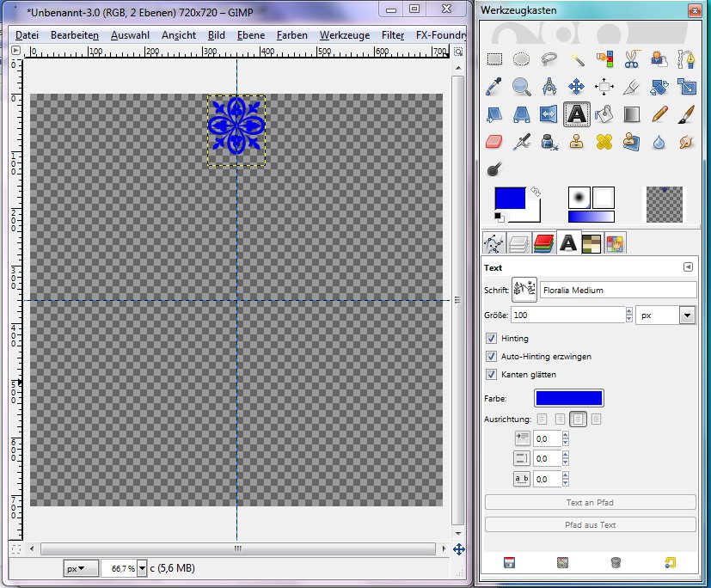Set Ausrichtung to centered

[x=578, y=419]
